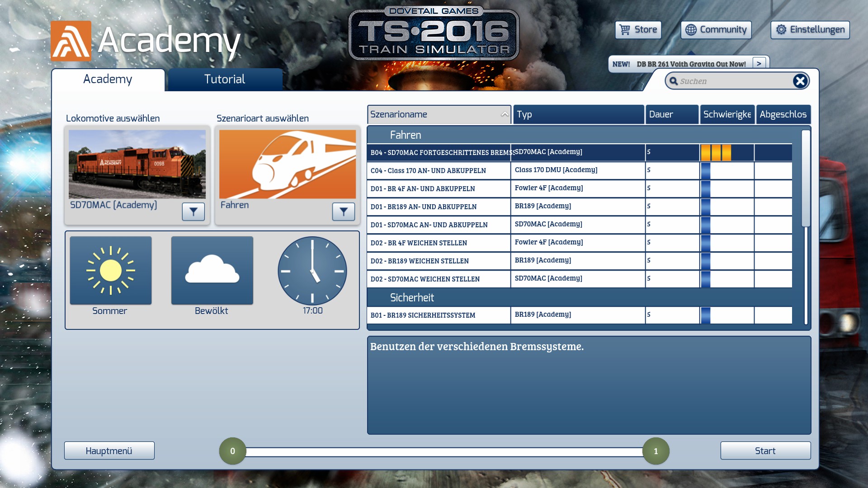Select D01 - BR189 An- und Abkuppeln
Image resolution: width=868 pixels, height=488 pixels.
click(x=580, y=206)
